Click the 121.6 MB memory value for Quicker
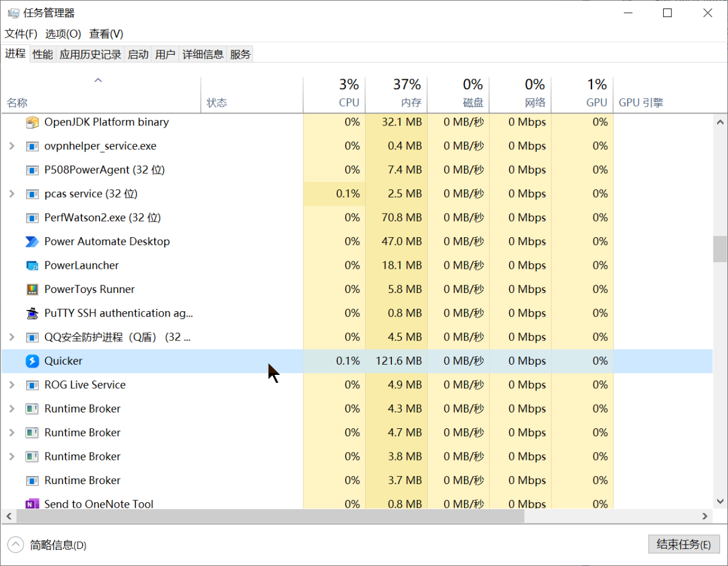The image size is (728, 566). (399, 361)
